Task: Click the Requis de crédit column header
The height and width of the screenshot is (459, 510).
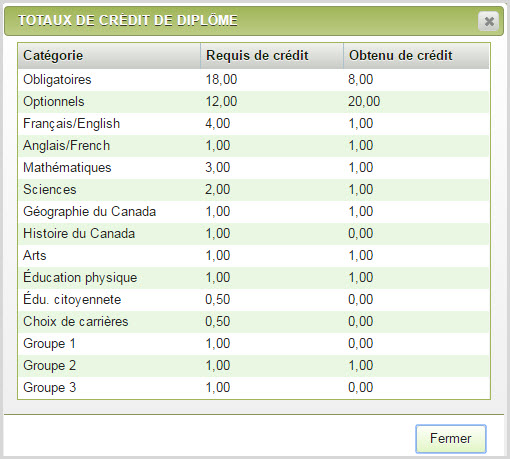Action: pos(272,56)
